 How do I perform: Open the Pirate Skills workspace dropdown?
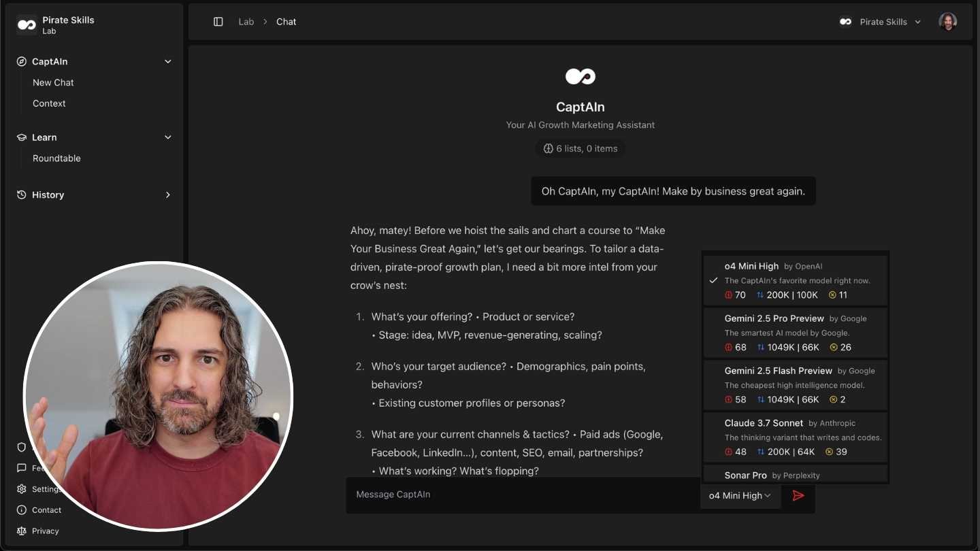(880, 22)
